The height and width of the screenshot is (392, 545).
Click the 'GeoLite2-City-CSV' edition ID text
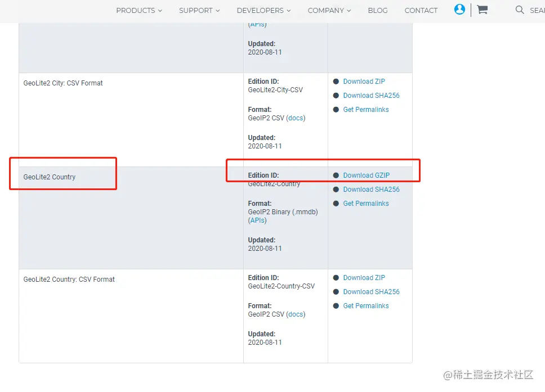click(x=275, y=90)
